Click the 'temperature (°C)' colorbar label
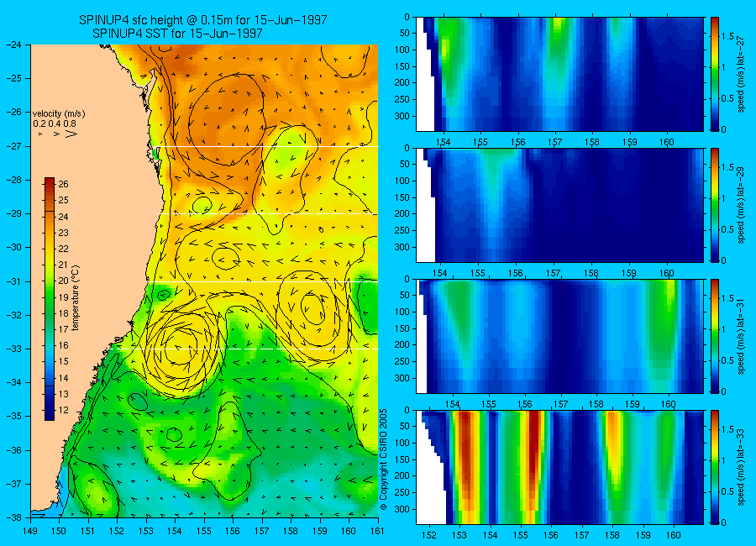 pyautogui.click(x=76, y=298)
